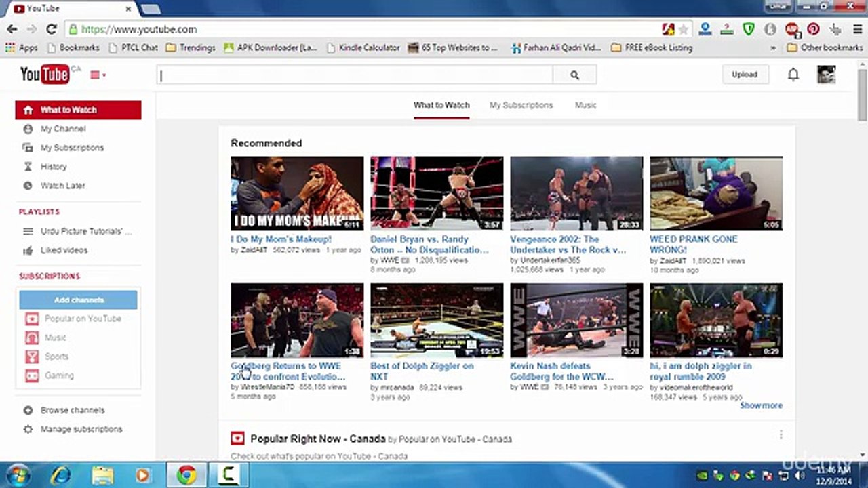Click the hi, i am dolph ziggler title
The width and height of the screenshot is (868, 488).
tap(701, 371)
